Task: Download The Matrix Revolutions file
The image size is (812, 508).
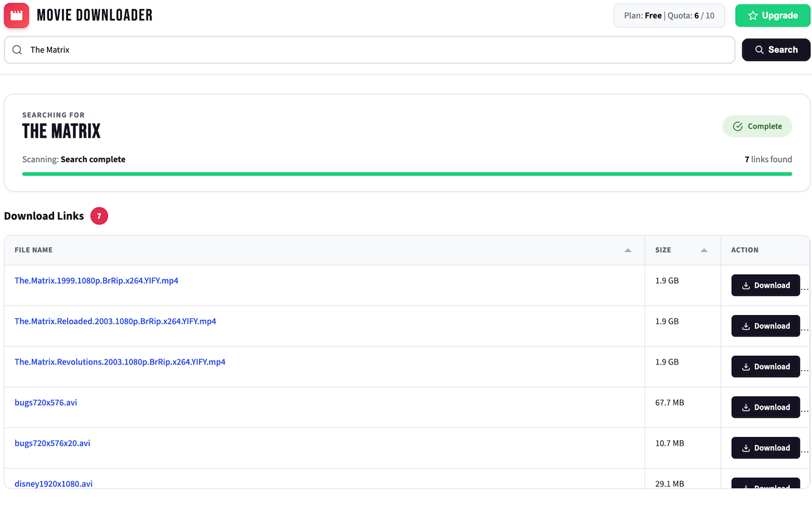Action: [x=765, y=367]
